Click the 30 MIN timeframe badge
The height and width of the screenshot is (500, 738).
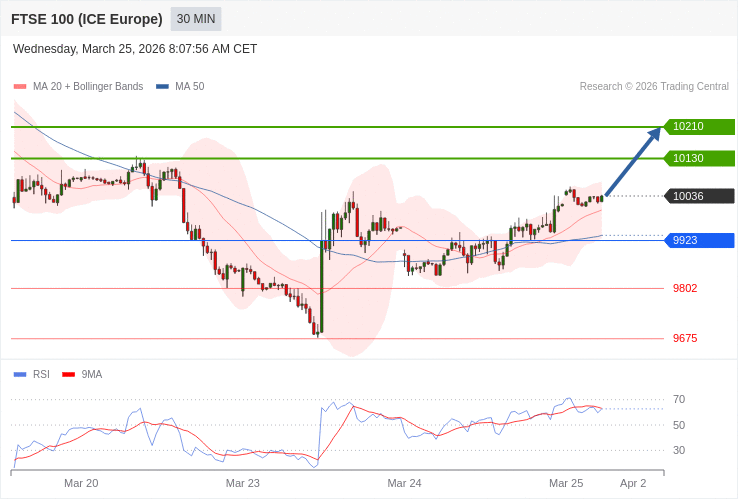click(196, 19)
